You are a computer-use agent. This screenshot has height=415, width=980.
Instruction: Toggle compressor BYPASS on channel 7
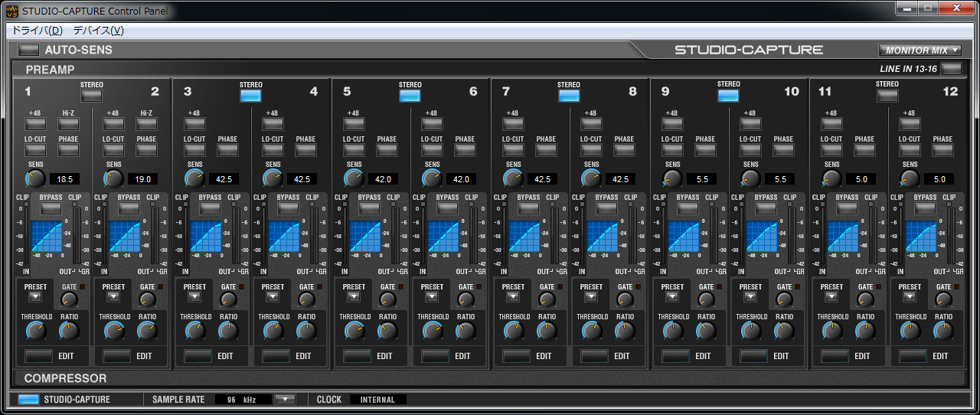tap(530, 207)
